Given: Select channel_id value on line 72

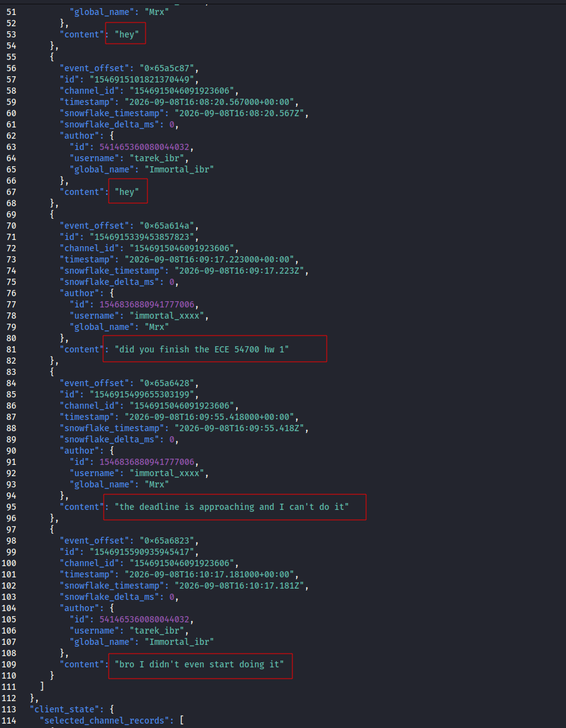Looking at the screenshot, I should click(184, 248).
